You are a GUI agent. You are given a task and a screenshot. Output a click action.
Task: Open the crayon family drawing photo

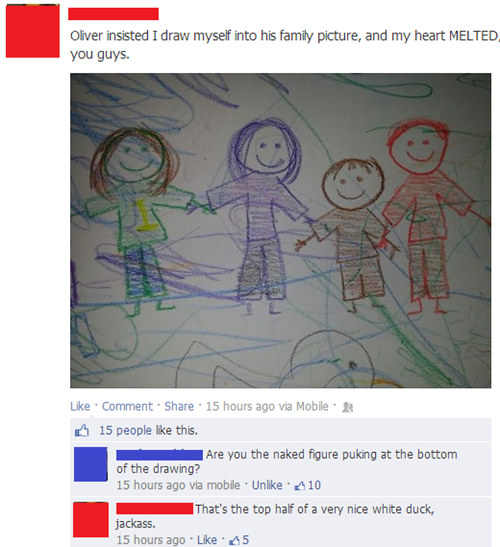[281, 231]
